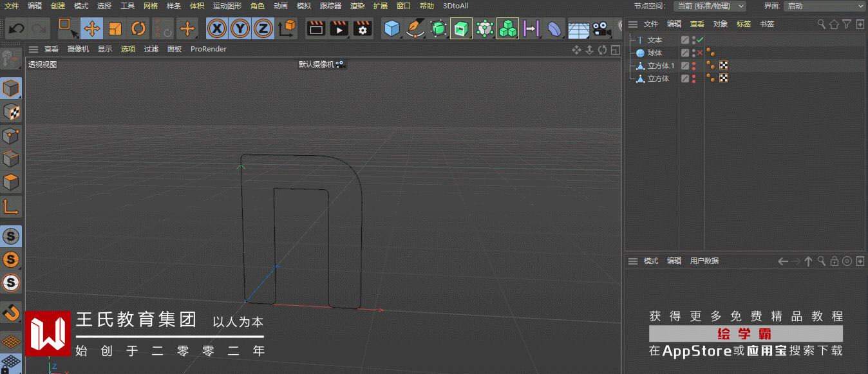Render to Picture Viewer

(x=339, y=28)
